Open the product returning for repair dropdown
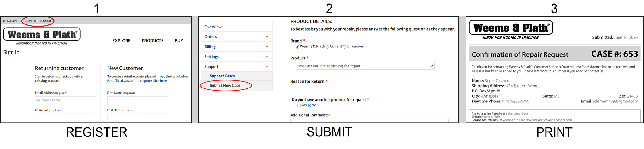 tap(365, 66)
